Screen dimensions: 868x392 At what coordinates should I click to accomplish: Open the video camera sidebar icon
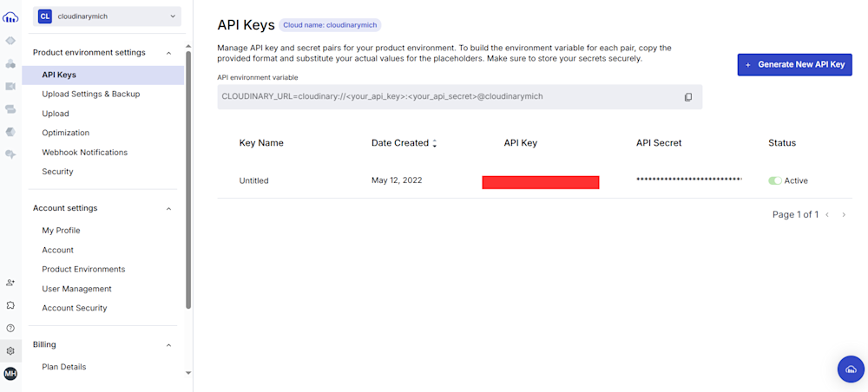click(x=10, y=86)
